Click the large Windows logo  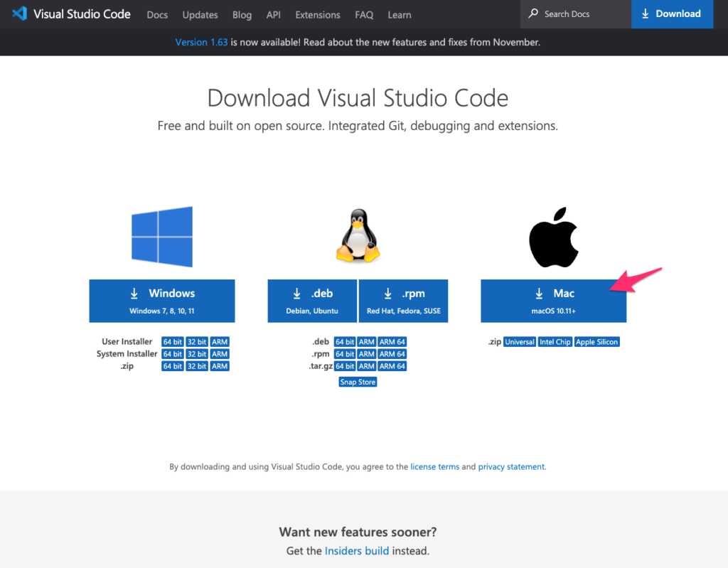[162, 237]
